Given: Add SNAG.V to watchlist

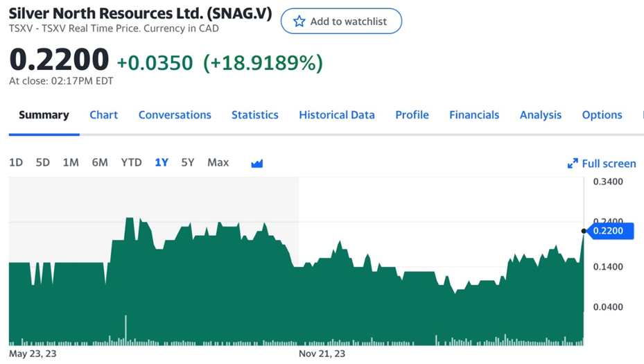Looking at the screenshot, I should [x=341, y=21].
